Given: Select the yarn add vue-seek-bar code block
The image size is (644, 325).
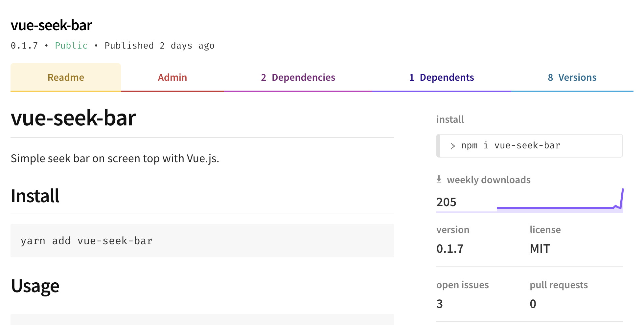Looking at the screenshot, I should coord(202,241).
